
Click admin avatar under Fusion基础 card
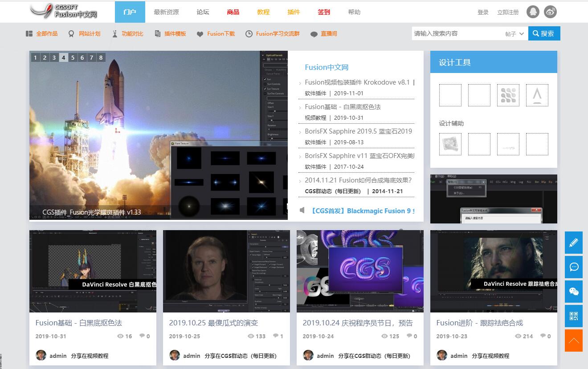pos(41,355)
